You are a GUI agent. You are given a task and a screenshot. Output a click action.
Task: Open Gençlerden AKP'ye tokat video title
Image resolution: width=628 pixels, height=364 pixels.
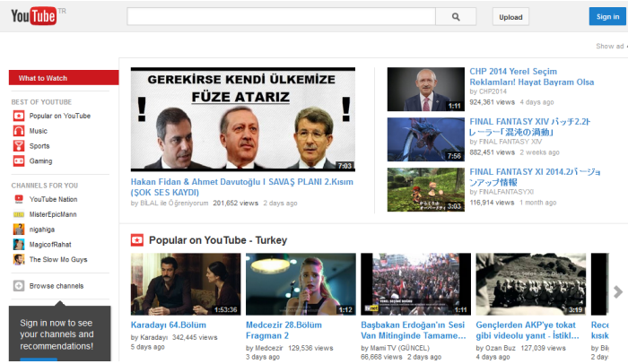click(x=528, y=330)
